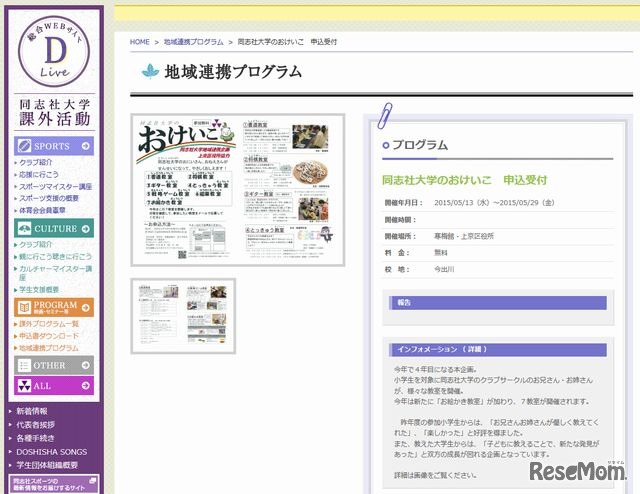Click the arrow icon on the CULTURE button
This screenshot has width=640, height=494.
coord(85,229)
